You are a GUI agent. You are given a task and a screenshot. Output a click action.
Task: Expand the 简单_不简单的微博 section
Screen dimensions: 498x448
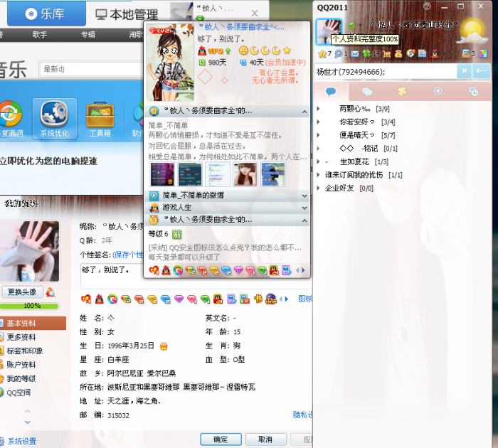click(x=304, y=196)
